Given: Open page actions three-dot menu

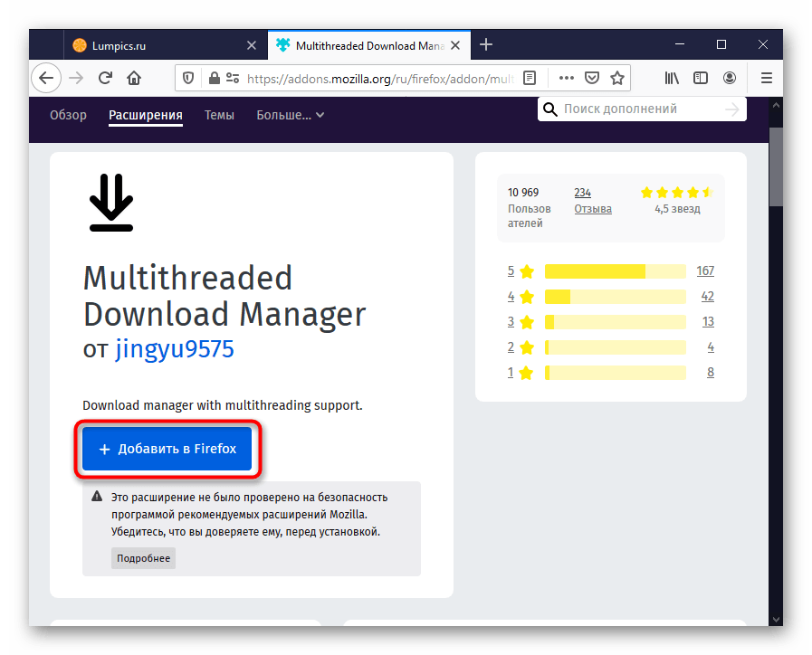Looking at the screenshot, I should (566, 78).
